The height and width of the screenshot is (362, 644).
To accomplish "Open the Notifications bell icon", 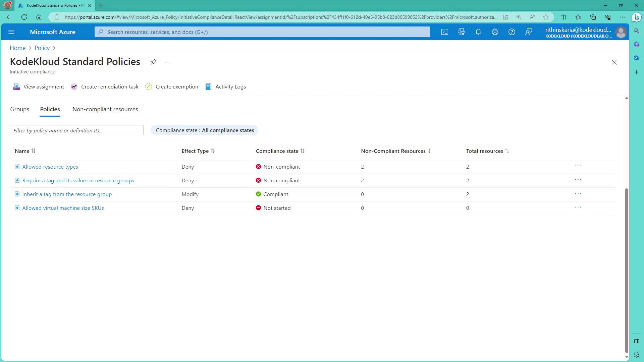I will pos(478,32).
